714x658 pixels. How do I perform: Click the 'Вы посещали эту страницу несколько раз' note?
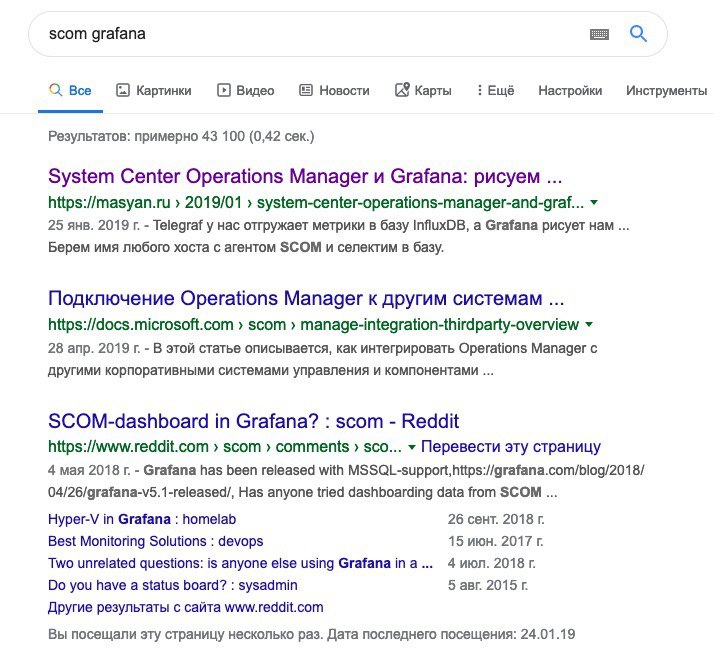[x=312, y=634]
